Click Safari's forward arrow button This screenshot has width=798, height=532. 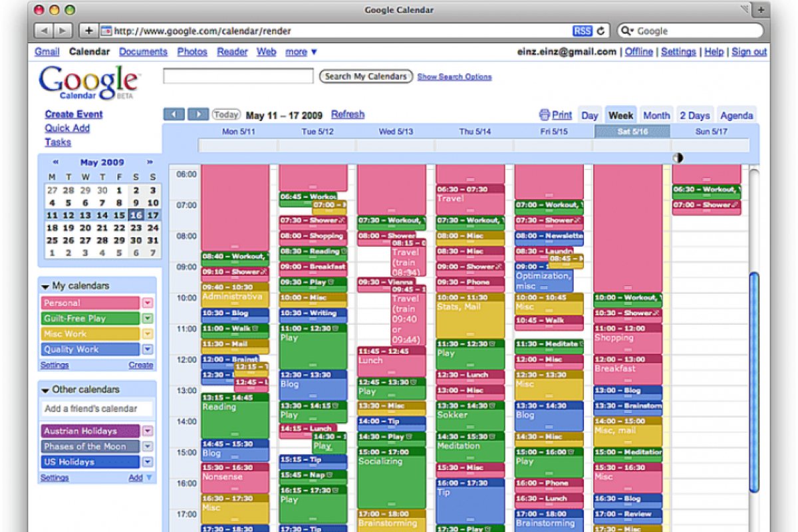coord(63,31)
